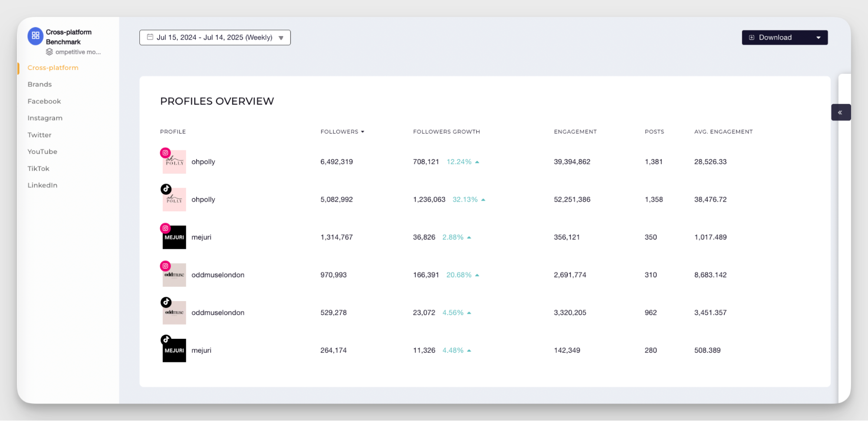This screenshot has width=868, height=421.
Task: Click growth arrow next to 4.56%
Action: coord(469,313)
